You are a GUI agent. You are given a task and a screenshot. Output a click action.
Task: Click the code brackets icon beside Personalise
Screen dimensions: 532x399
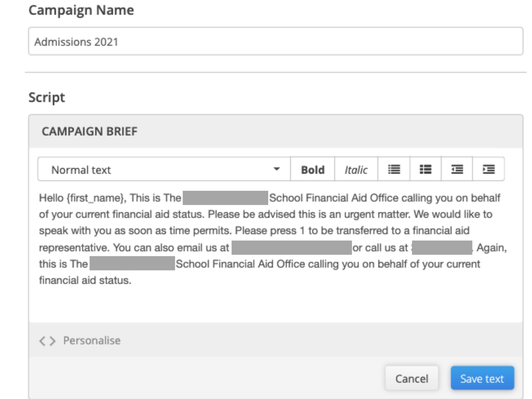tap(47, 341)
